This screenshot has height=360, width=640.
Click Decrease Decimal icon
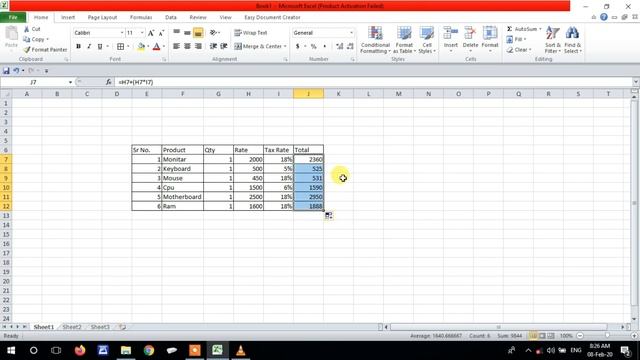coord(350,47)
